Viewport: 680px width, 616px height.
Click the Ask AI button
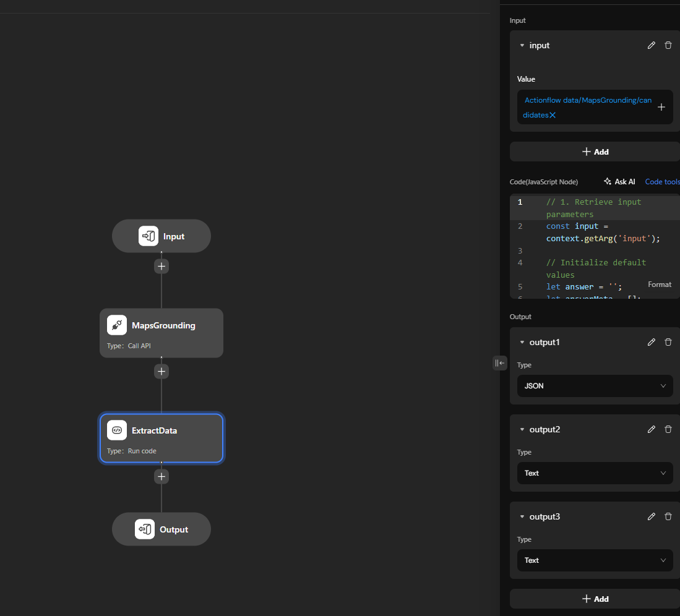[619, 182]
